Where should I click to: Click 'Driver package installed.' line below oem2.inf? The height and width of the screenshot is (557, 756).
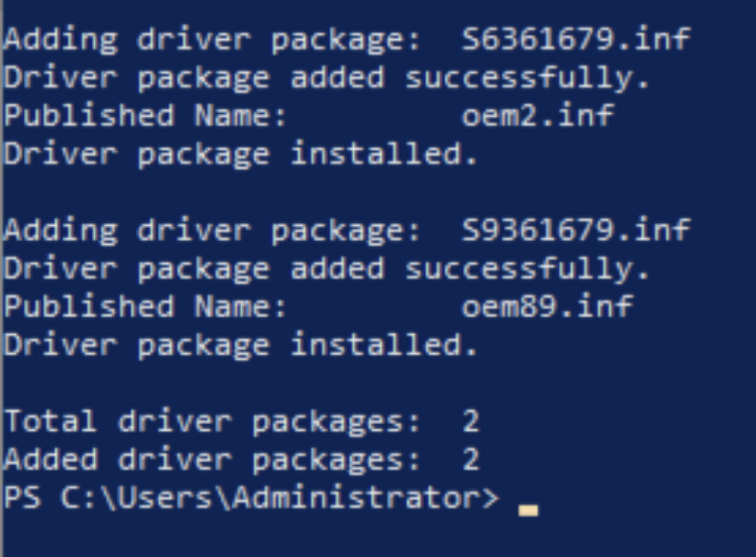point(241,154)
